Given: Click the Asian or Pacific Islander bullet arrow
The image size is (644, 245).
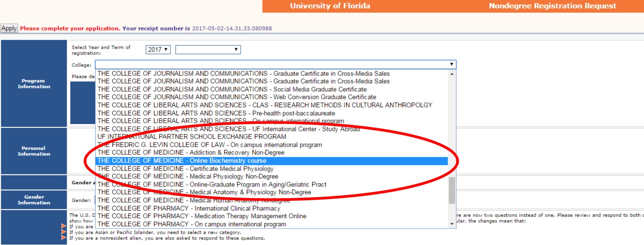Looking at the screenshot, I should point(64,232).
